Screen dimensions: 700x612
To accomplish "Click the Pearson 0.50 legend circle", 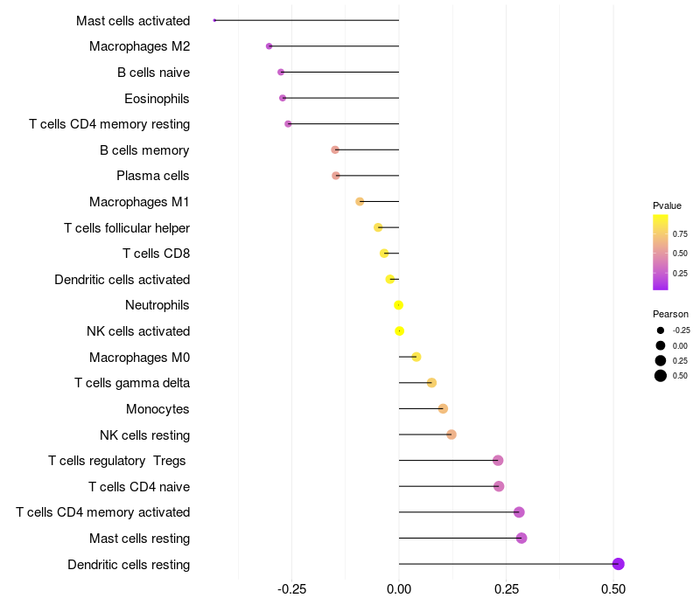I will pos(661,376).
